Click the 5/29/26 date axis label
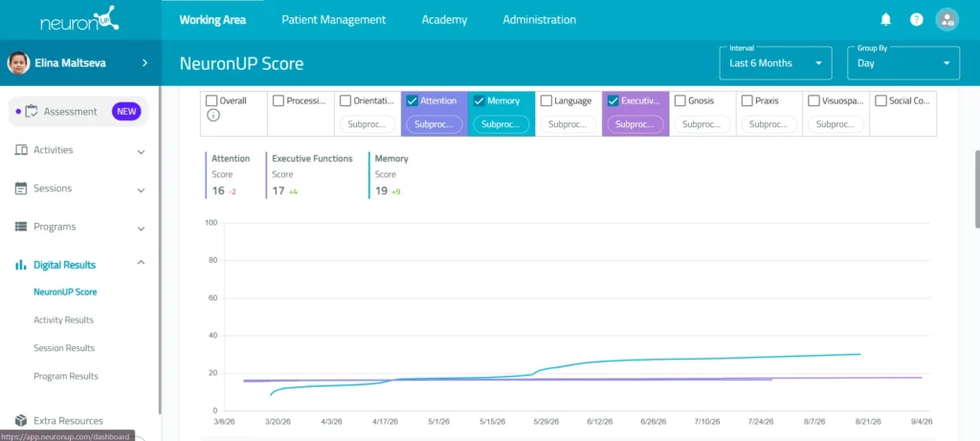Viewport: 980px width, 441px height. [x=546, y=422]
